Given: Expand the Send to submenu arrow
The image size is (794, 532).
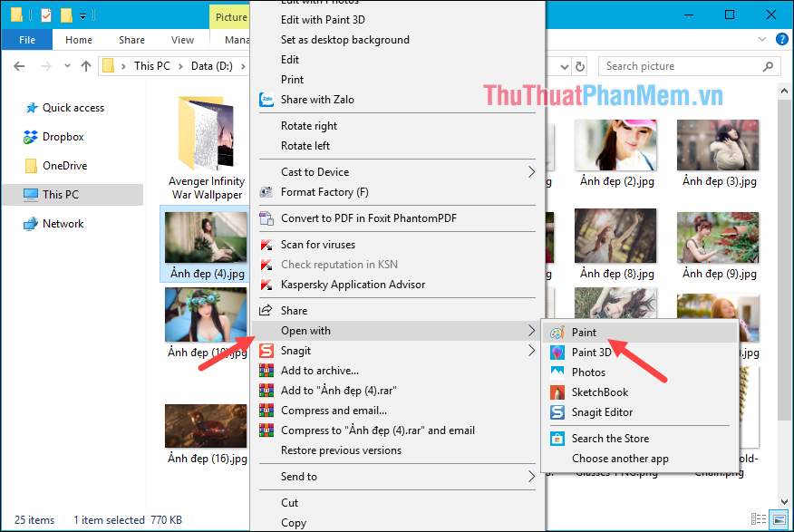Looking at the screenshot, I should [x=533, y=477].
